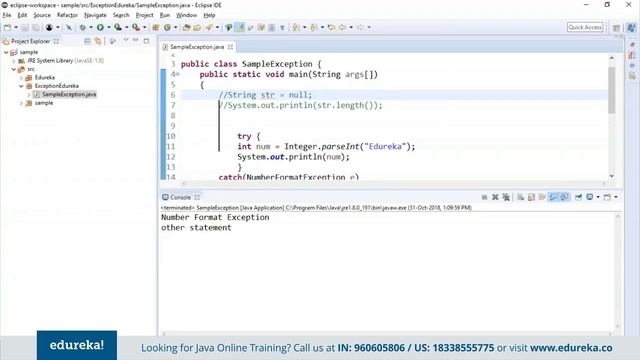Screen dimensions: 640x360
Task: Click Collapse All in Project Explorer
Action: [x=87, y=41]
